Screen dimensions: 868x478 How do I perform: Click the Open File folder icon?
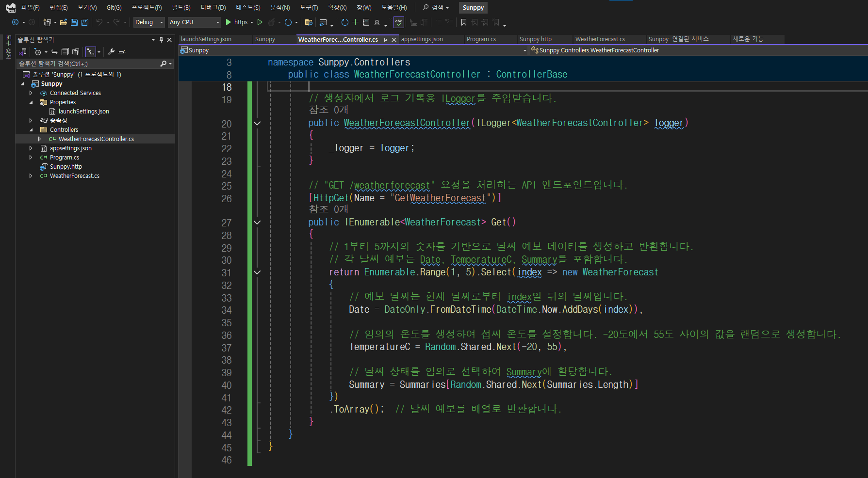tap(64, 22)
